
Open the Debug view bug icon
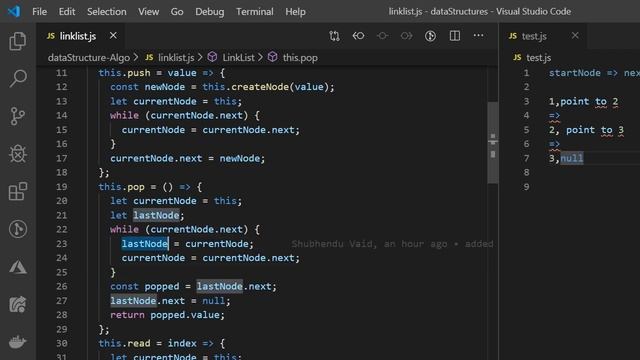click(18, 154)
